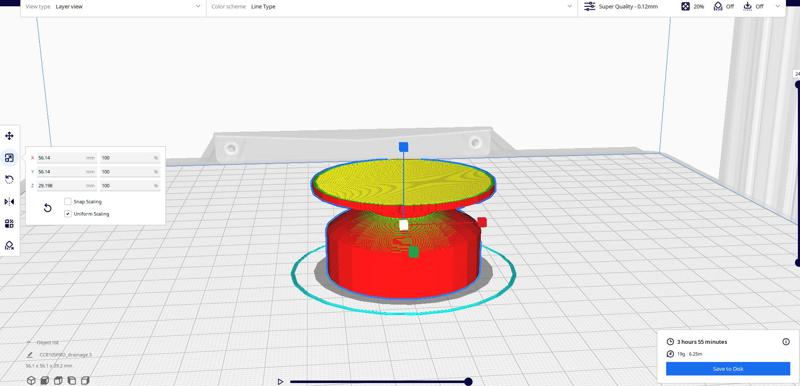Click the green Y-axis scale handle
The height and width of the screenshot is (386, 800).
click(414, 252)
